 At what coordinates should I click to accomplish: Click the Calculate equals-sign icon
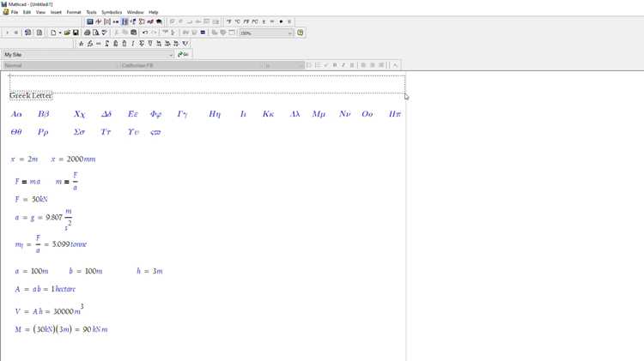(203, 33)
